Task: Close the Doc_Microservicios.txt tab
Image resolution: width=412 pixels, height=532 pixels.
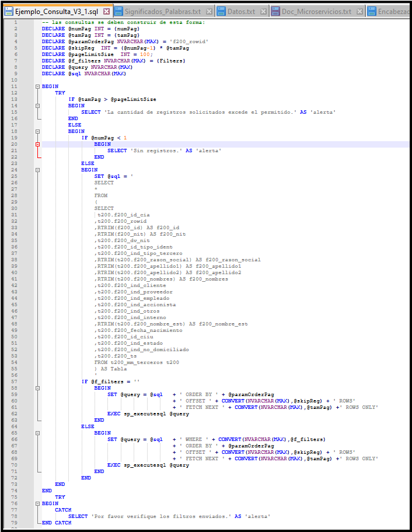Action: (x=359, y=12)
